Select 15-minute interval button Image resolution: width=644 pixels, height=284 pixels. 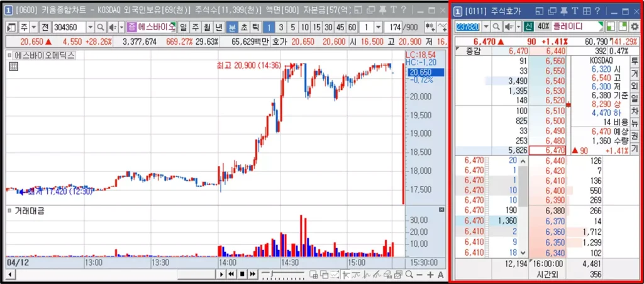[317, 28]
